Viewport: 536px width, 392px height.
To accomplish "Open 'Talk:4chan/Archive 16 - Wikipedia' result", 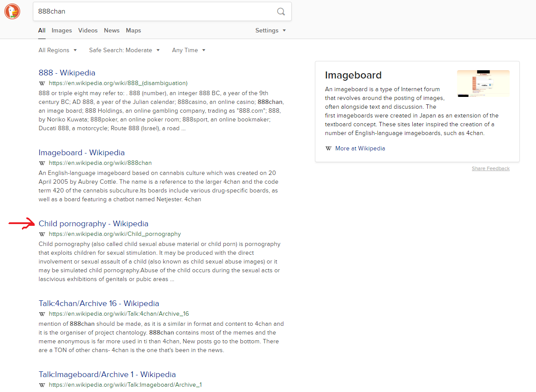I will pyautogui.click(x=99, y=303).
